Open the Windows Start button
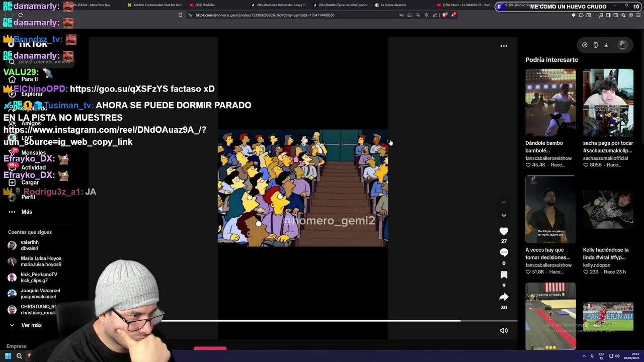This screenshot has width=644, height=362. click(8, 356)
